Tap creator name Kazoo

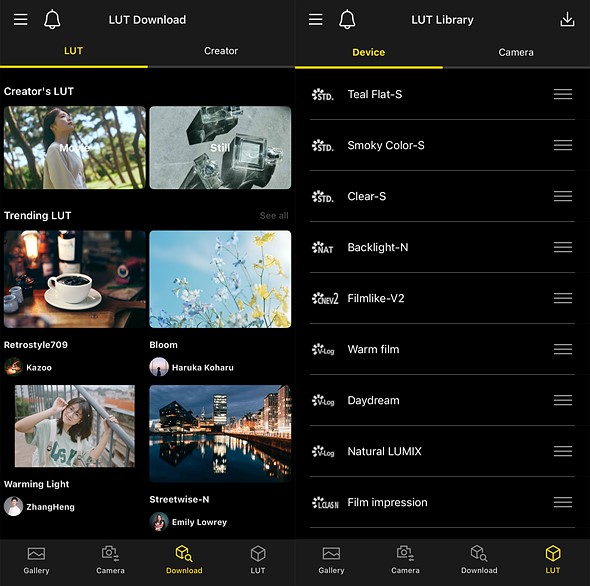(39, 367)
